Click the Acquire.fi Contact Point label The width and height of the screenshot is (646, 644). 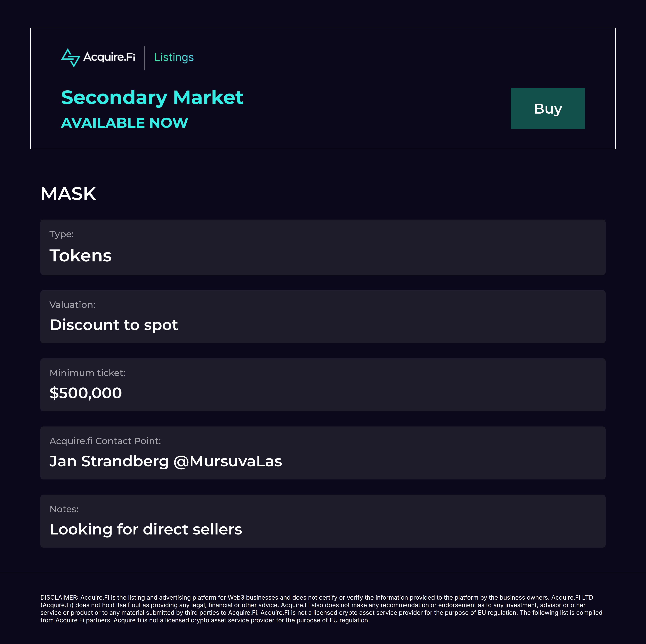(x=105, y=441)
